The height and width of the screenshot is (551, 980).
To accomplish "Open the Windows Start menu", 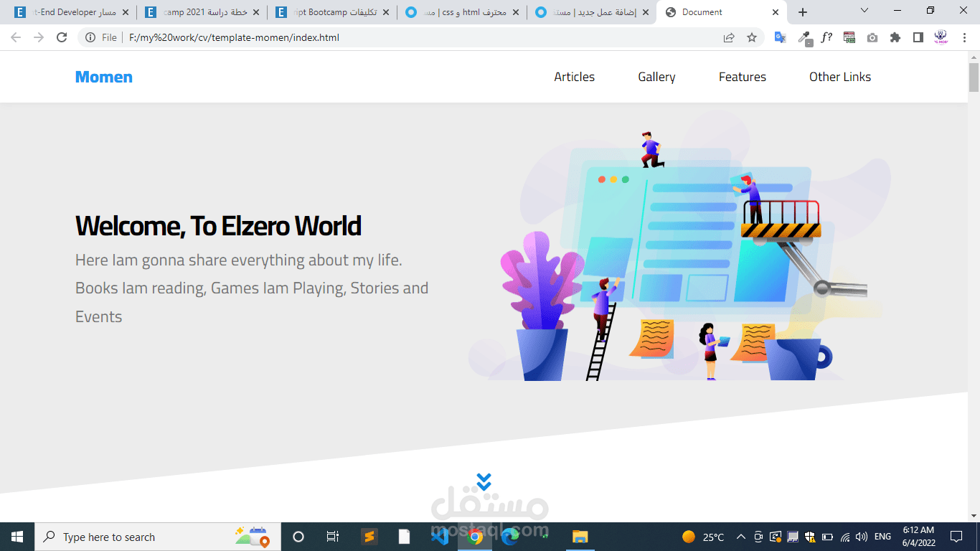I will click(17, 537).
